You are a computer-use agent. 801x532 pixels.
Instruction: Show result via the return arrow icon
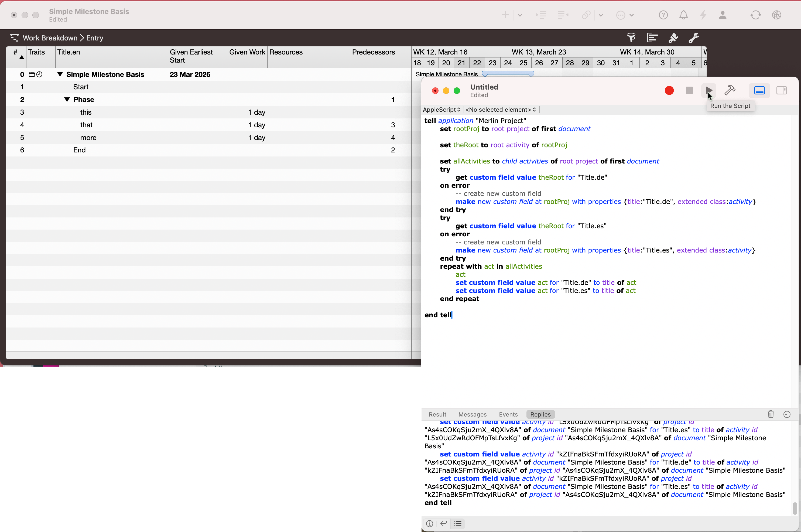click(x=444, y=524)
